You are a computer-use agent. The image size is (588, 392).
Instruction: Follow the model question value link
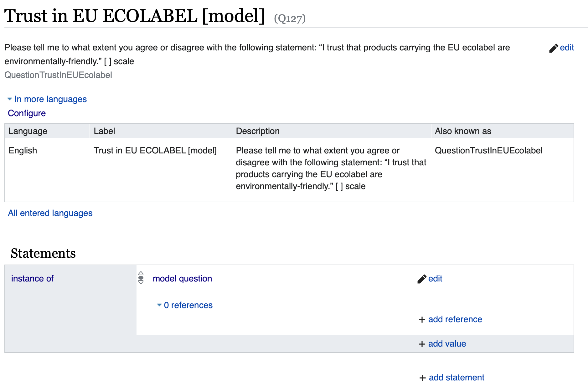click(x=182, y=279)
